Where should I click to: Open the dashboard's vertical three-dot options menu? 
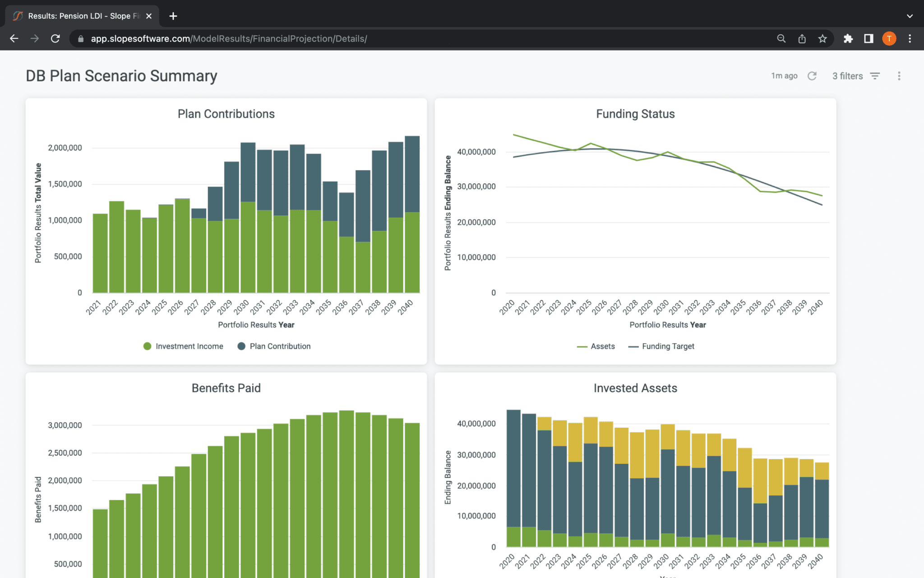[x=899, y=76]
